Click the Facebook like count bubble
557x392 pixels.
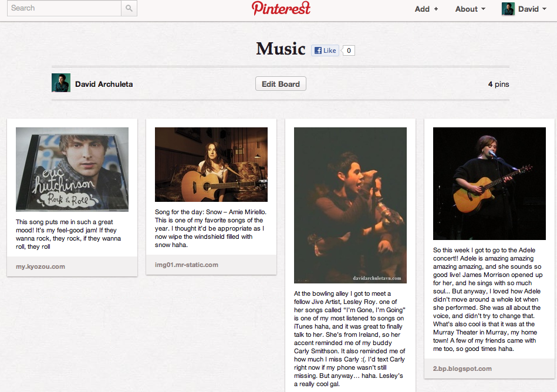(349, 50)
